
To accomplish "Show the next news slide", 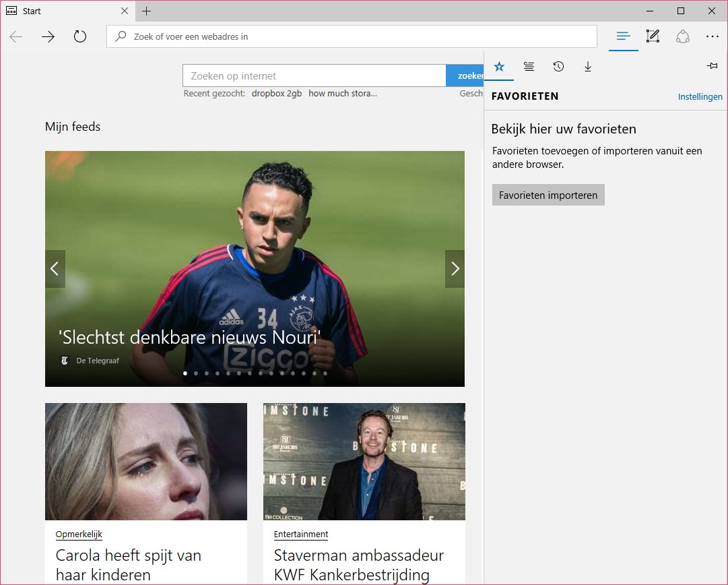I will [455, 269].
